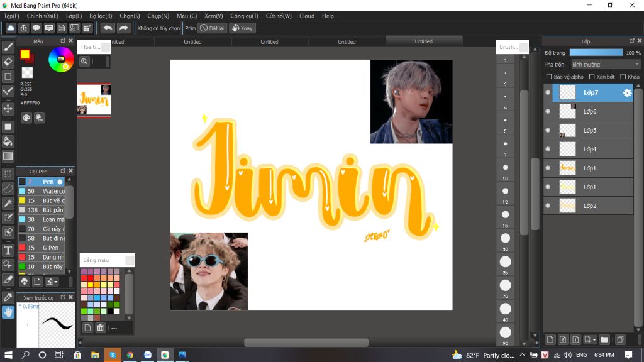The height and width of the screenshot is (362, 644).
Task: Select the Lớp4 layer row
Action: pyautogui.click(x=588, y=150)
